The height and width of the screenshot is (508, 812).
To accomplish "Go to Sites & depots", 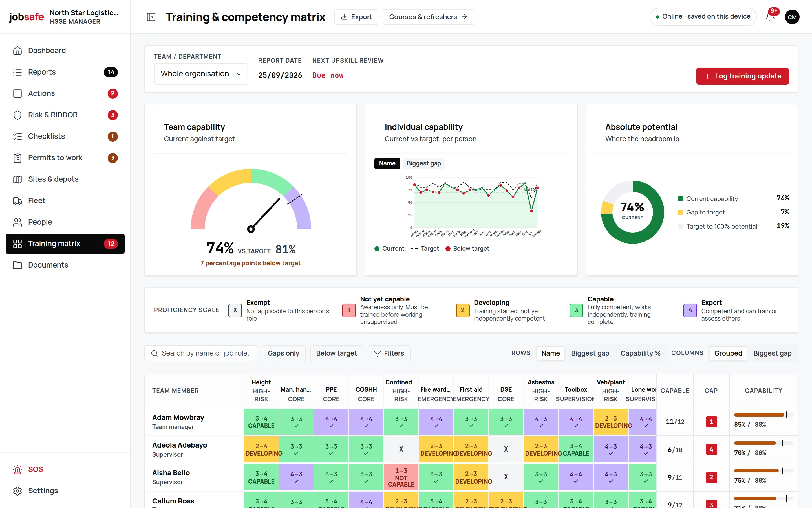I will (x=65, y=179).
